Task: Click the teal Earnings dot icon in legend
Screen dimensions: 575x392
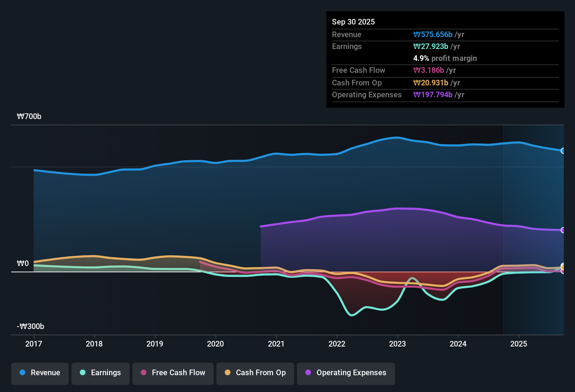Action: tap(83, 373)
